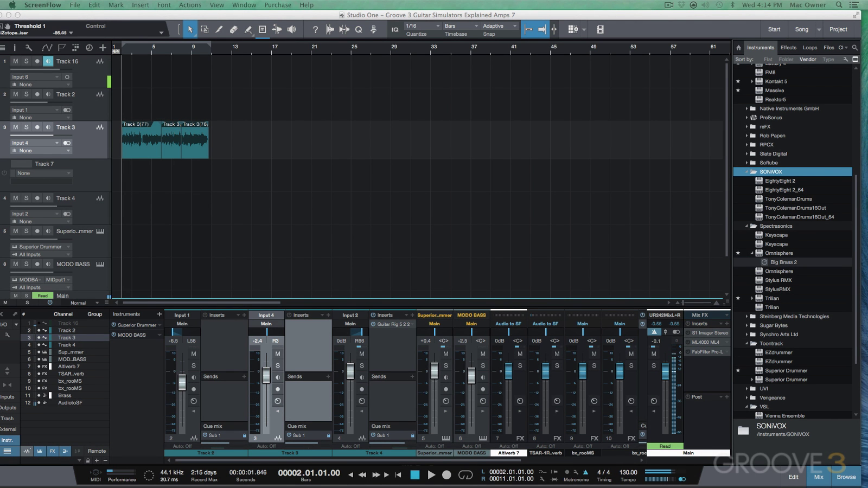Toggle the transport Loop button
Screen dimensions: 868x488
pos(465,475)
